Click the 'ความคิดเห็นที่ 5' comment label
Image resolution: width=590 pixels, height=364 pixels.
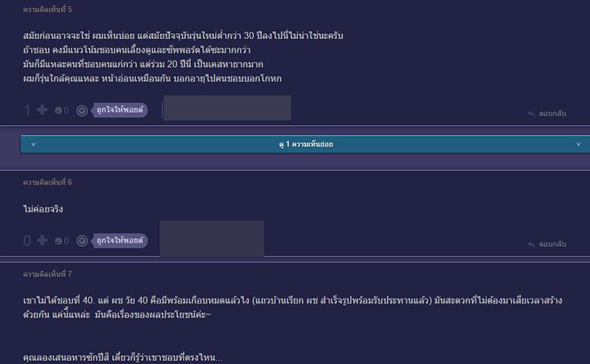(47, 10)
